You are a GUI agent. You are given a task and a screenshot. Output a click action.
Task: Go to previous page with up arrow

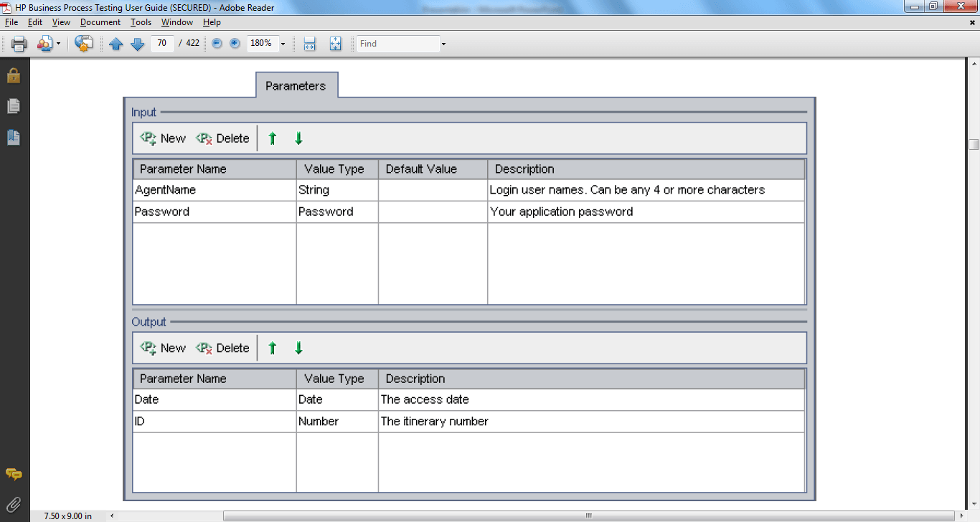[x=116, y=44]
